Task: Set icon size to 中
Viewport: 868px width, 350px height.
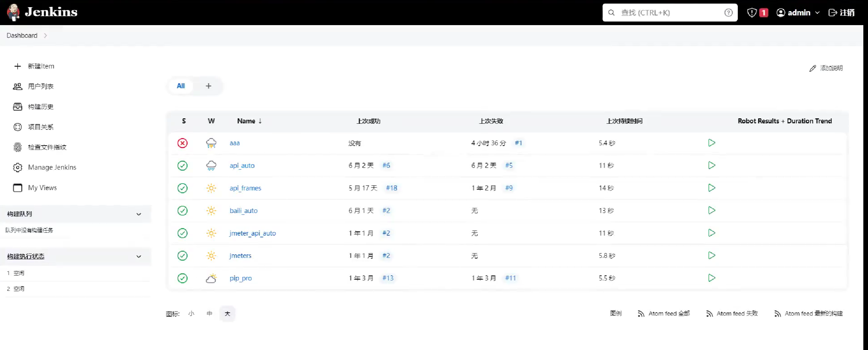Action: [209, 313]
